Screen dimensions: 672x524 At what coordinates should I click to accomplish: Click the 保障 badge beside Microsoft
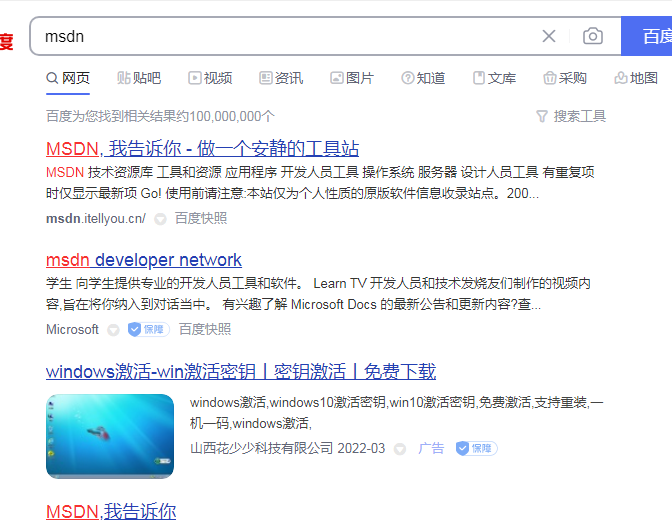click(148, 329)
